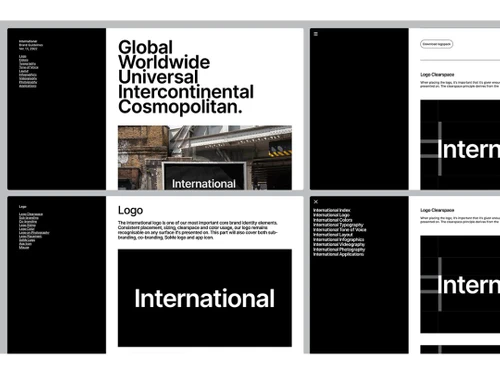Click Typography link in Brand Guidelines sidebar
Screen dimensions: 500x375
(27, 64)
